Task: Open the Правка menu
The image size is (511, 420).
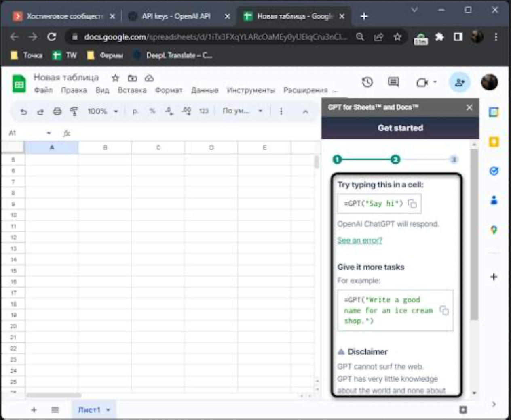Action: click(74, 90)
